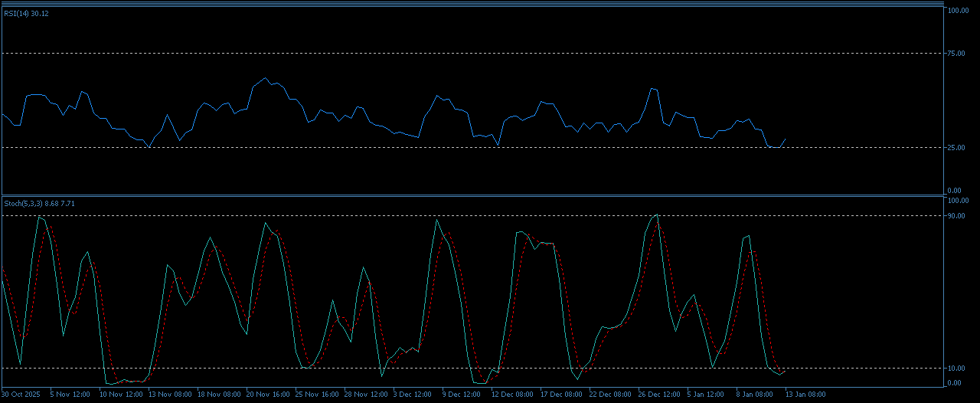Screen dimensions: 980x403
Task: Click the 18 Nov 08:00 time label
Action: tap(219, 395)
